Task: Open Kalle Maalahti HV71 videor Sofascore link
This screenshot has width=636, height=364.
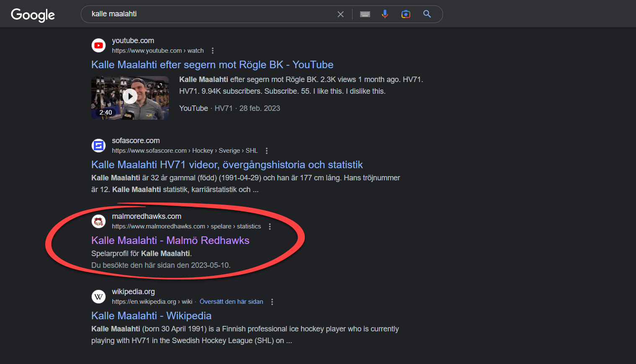Action: pyautogui.click(x=227, y=165)
